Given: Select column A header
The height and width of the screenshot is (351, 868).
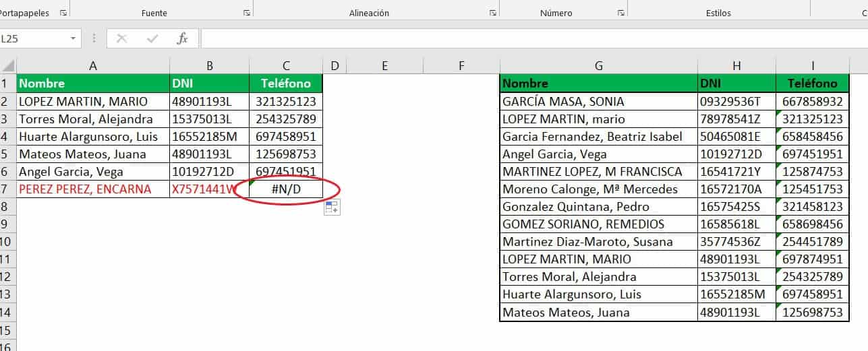Looking at the screenshot, I should click(x=93, y=66).
